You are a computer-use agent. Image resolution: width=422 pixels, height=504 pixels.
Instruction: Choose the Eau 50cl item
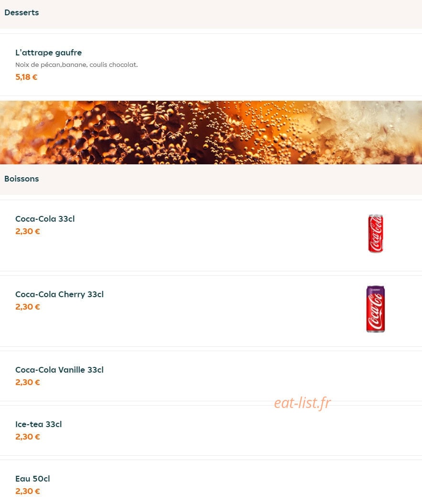[x=211, y=482]
